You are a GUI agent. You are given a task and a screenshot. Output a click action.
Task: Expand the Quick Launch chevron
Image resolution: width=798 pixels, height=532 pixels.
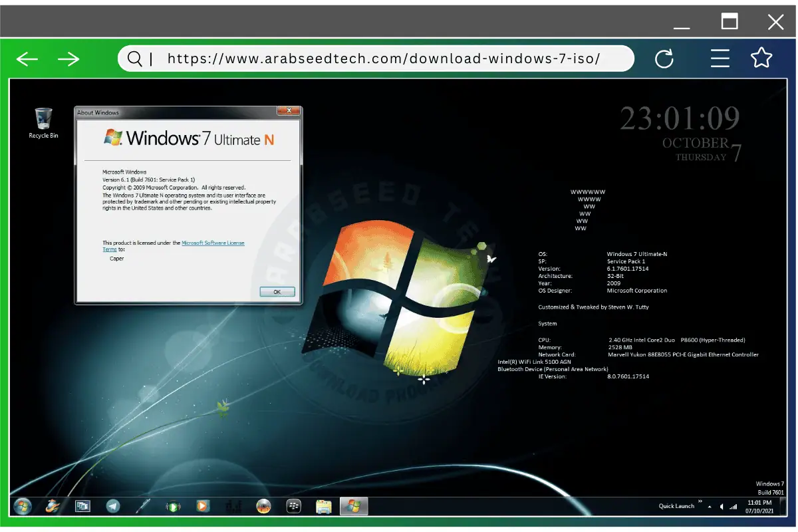[x=700, y=501]
